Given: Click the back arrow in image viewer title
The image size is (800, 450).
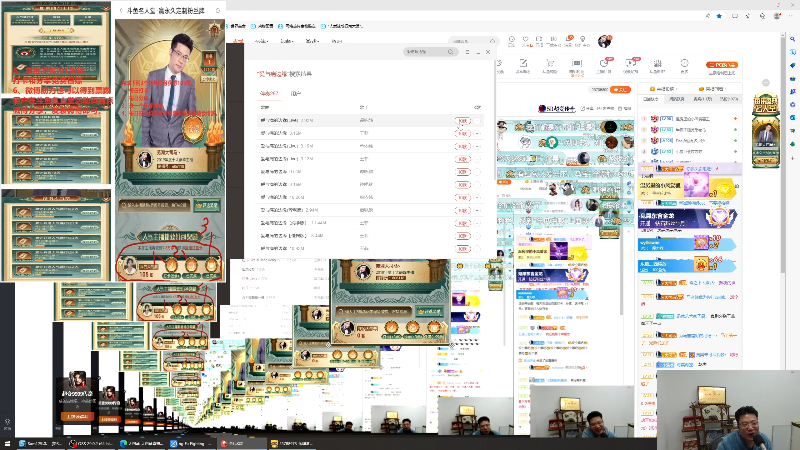Looking at the screenshot, I should [x=121, y=10].
